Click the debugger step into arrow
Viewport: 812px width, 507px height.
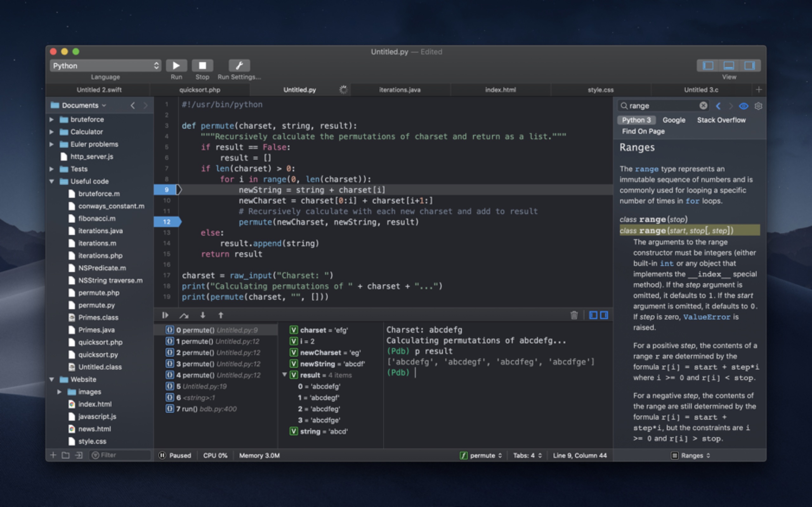[x=203, y=315]
